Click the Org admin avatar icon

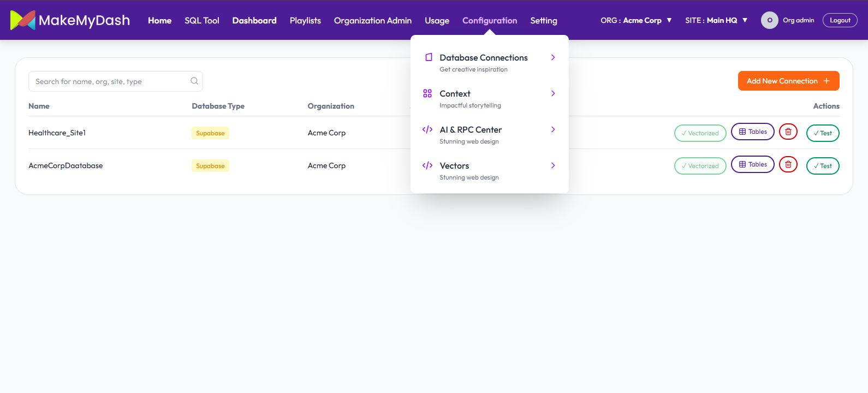pos(769,20)
